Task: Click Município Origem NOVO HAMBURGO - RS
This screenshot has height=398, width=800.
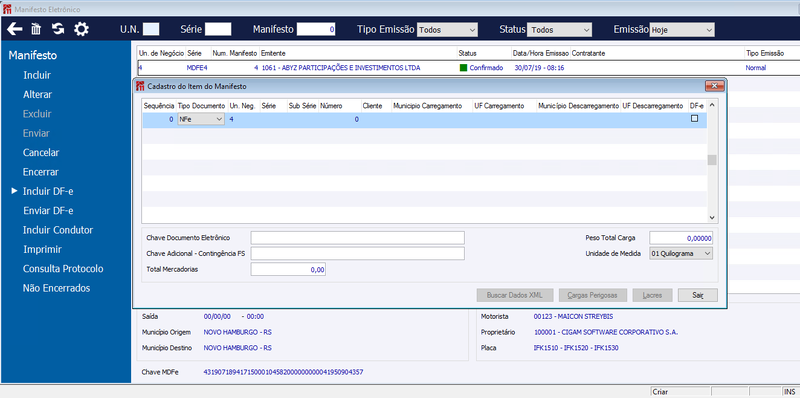Action: pos(237,332)
